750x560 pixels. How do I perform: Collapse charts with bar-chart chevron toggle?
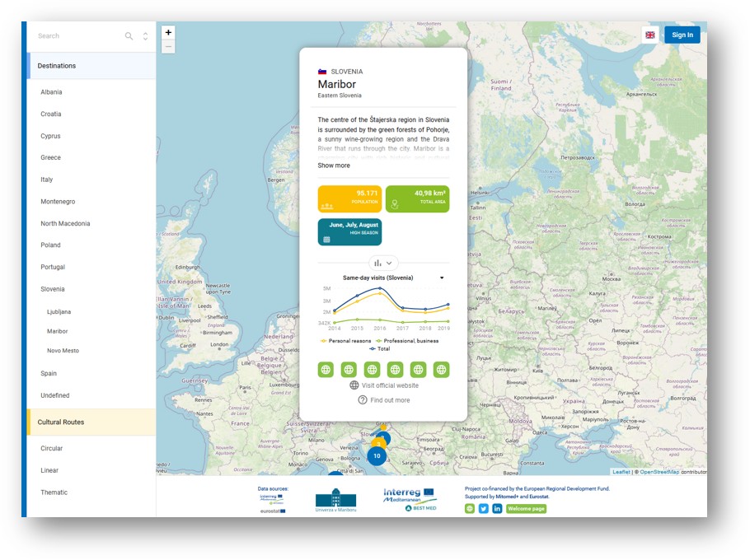point(383,264)
